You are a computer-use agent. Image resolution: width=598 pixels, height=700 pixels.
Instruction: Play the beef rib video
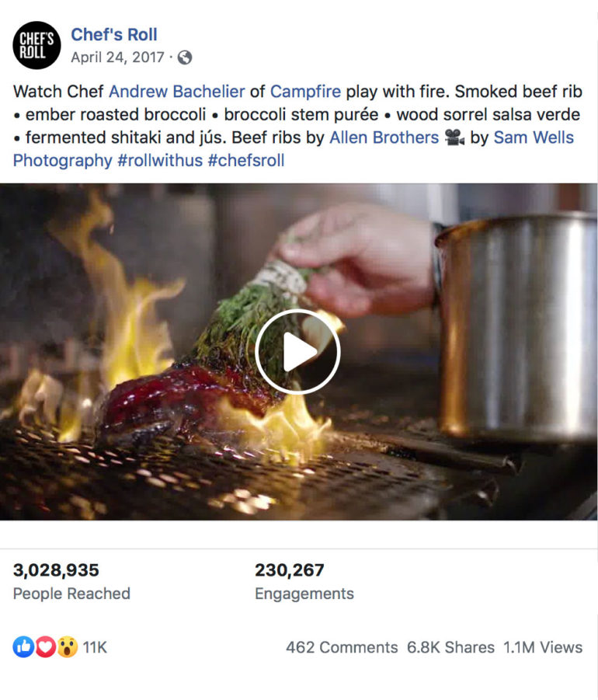[297, 352]
